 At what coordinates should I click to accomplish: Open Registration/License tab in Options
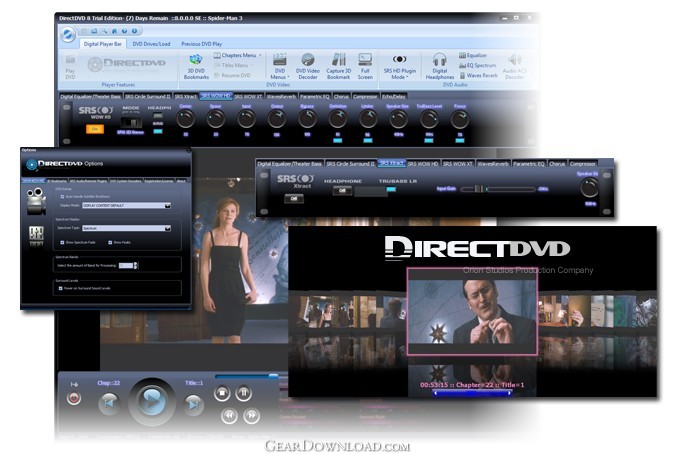159,181
